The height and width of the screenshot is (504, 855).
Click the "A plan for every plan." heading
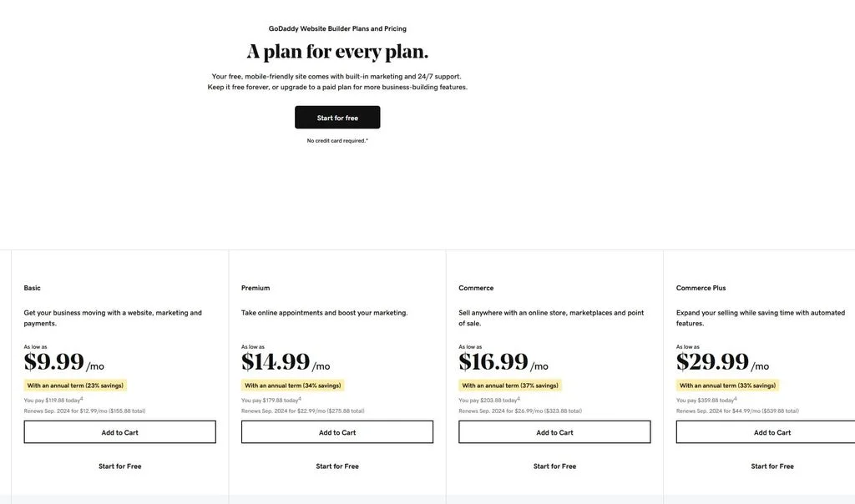337,52
